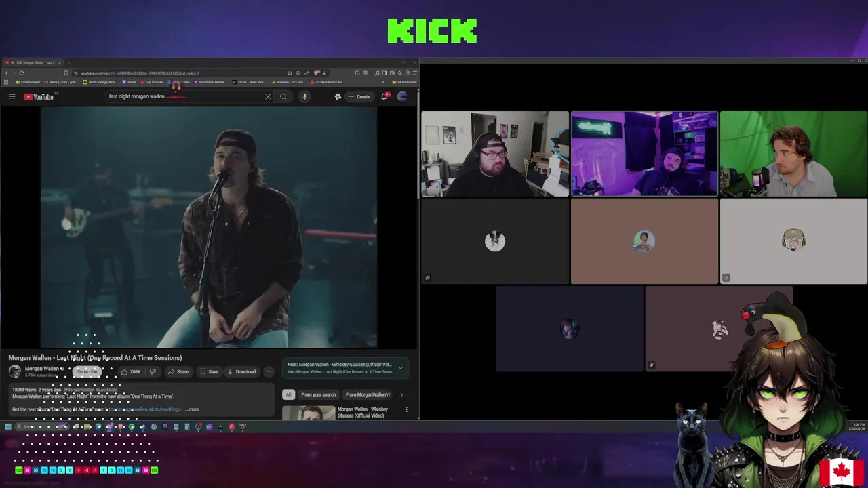
Task: Open the onethings link in description
Action: click(x=142, y=409)
